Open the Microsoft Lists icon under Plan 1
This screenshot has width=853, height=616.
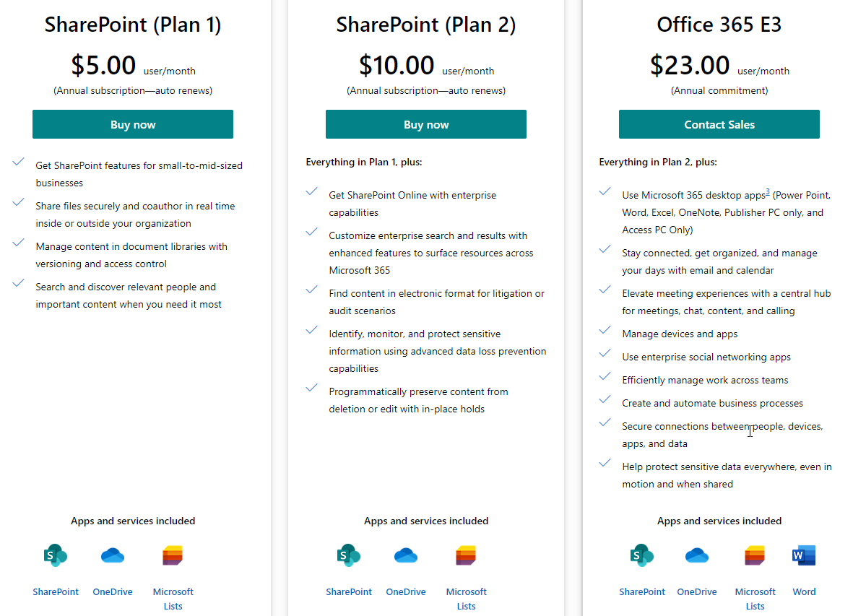(173, 555)
